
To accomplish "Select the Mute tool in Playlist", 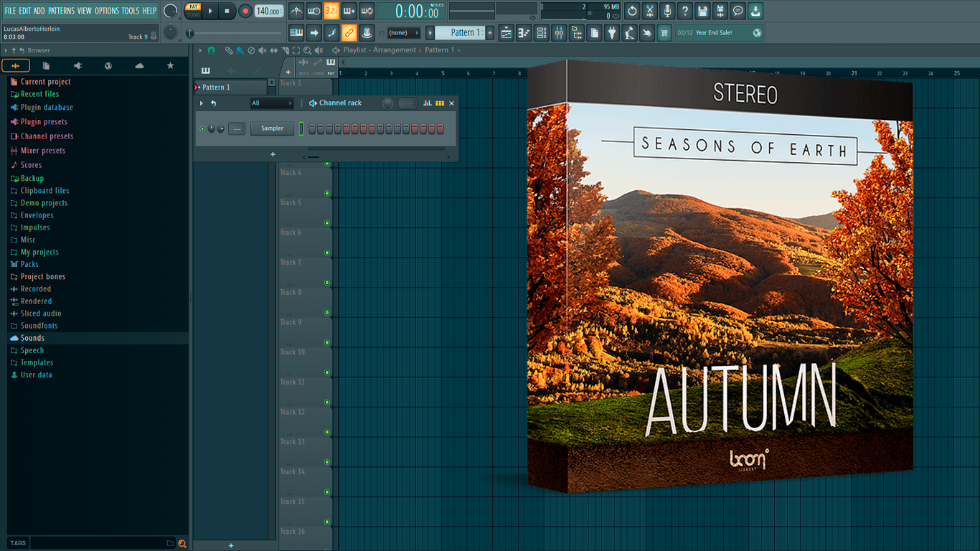I will (263, 50).
